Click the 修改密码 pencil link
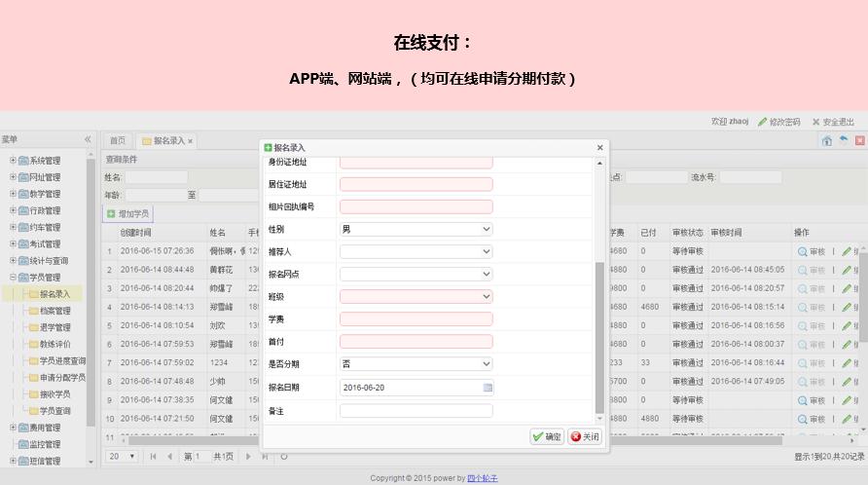868x485 pixels. click(x=779, y=122)
